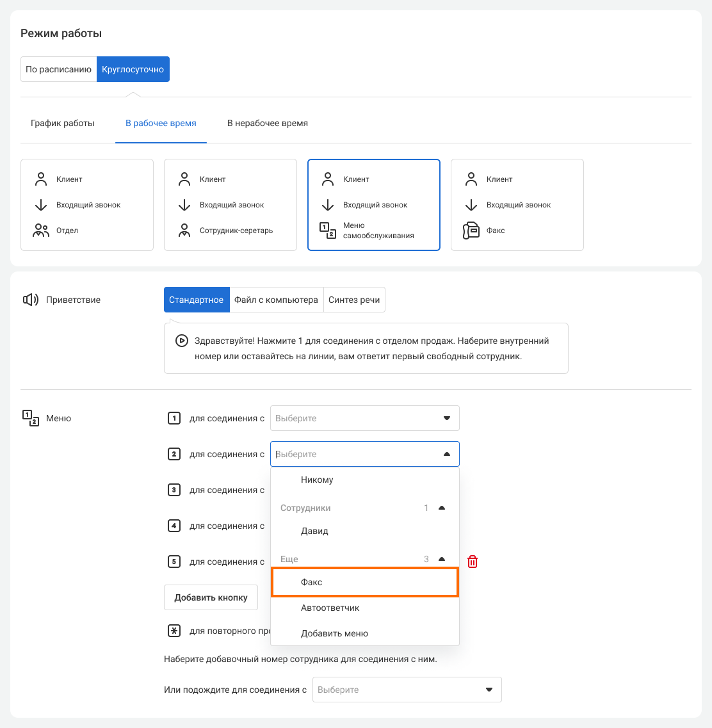Open the График работы tab
Screen dimensions: 712x728
(x=63, y=123)
